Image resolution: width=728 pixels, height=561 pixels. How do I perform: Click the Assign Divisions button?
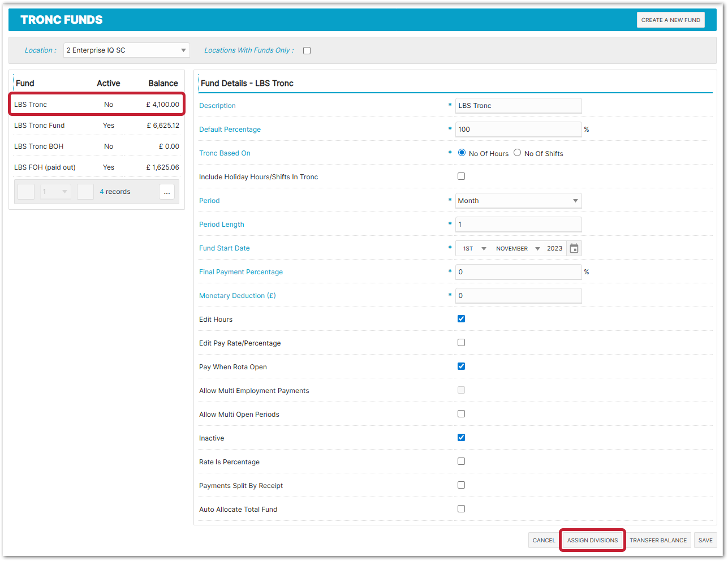pyautogui.click(x=592, y=541)
